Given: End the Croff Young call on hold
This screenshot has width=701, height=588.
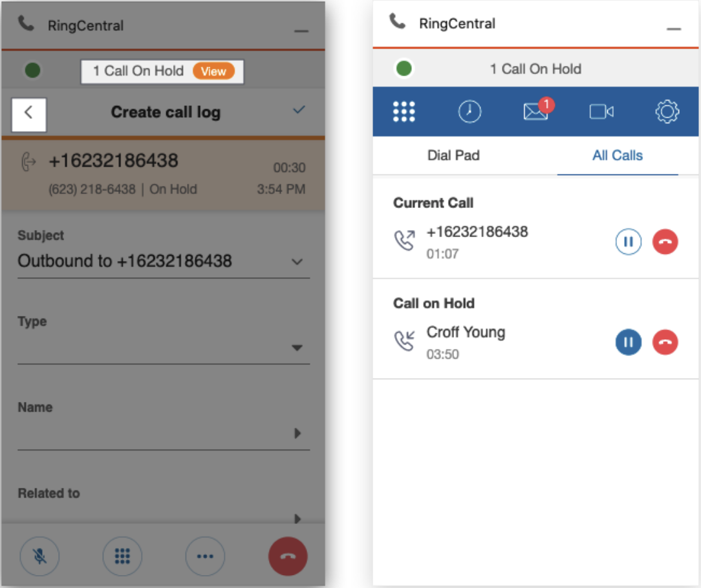Looking at the screenshot, I should pyautogui.click(x=665, y=342).
